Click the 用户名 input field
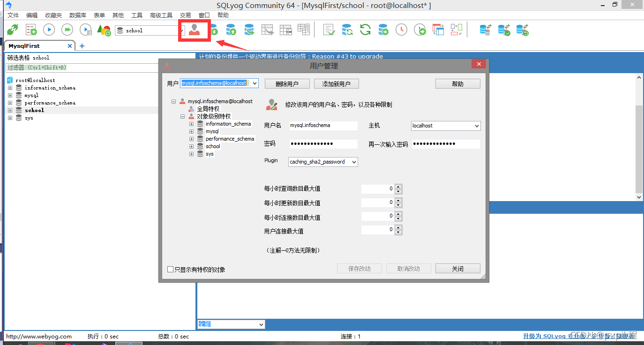This screenshot has width=644, height=345. (x=323, y=126)
